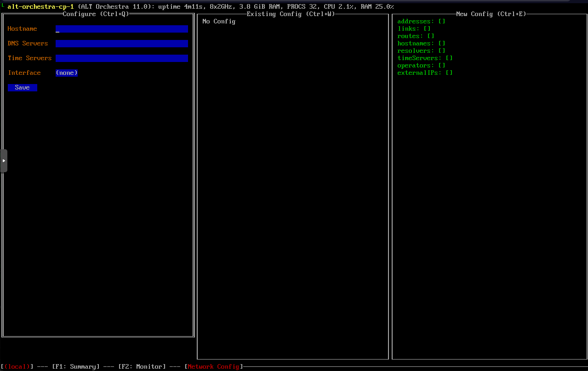Image resolution: width=588 pixels, height=371 pixels.
Task: Click the 'No Config' text
Action: pos(219,22)
